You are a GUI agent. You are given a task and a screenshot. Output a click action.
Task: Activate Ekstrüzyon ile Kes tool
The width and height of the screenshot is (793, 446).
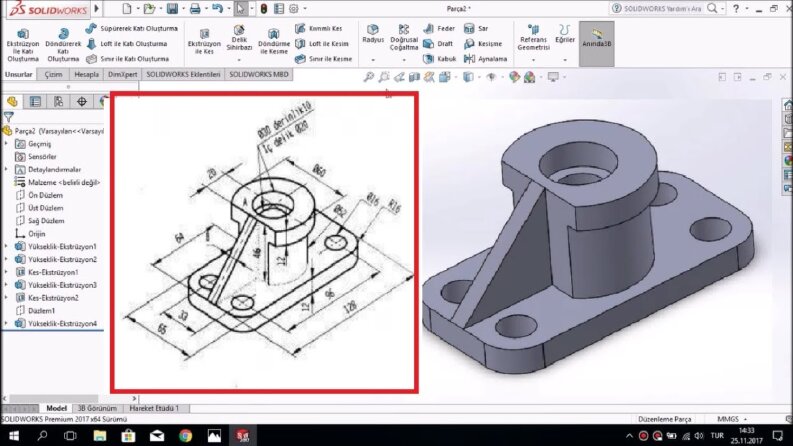(x=204, y=42)
